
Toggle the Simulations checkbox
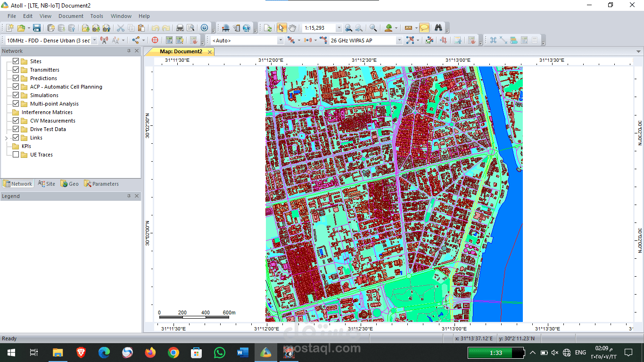pyautogui.click(x=16, y=95)
